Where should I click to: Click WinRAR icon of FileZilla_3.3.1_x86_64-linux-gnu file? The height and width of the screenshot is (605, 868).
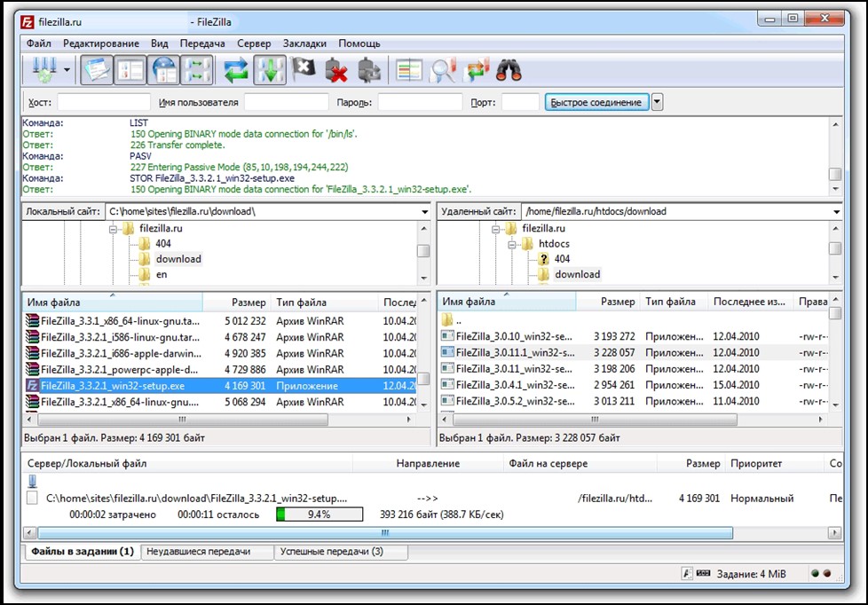coord(33,321)
